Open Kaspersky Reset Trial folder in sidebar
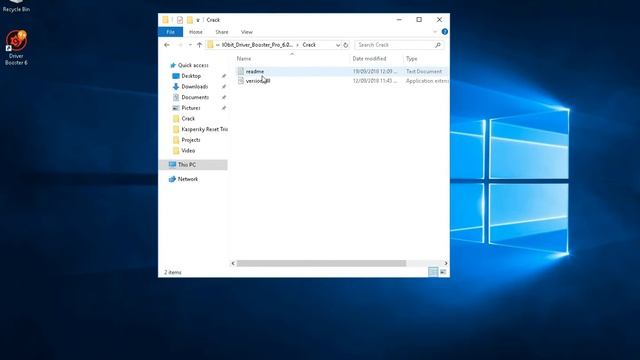This screenshot has height=360, width=640. (204, 129)
